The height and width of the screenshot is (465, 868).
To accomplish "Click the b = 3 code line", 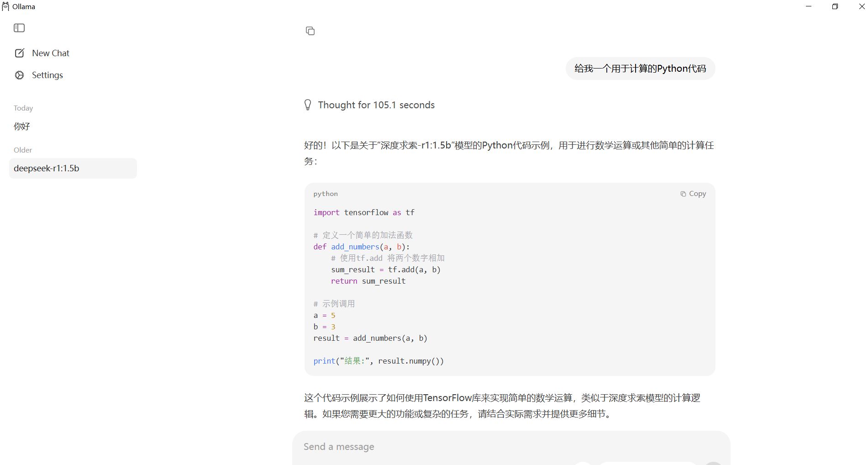I will coord(324,327).
